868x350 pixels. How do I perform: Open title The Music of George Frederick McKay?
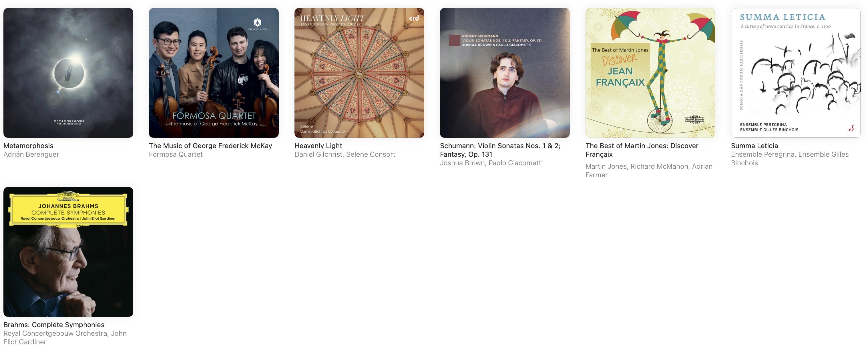(x=210, y=146)
